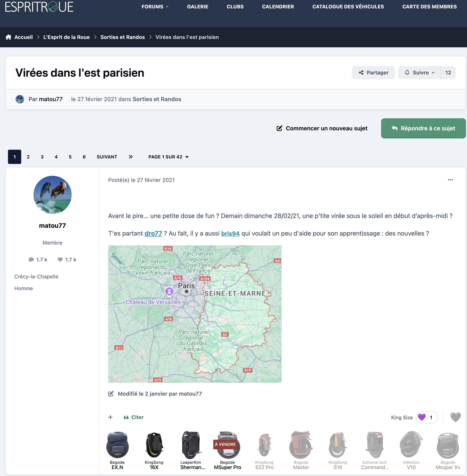This screenshot has width=467, height=476.
Task: Click matou77's dolphin avatar picture
Action: 52,195
